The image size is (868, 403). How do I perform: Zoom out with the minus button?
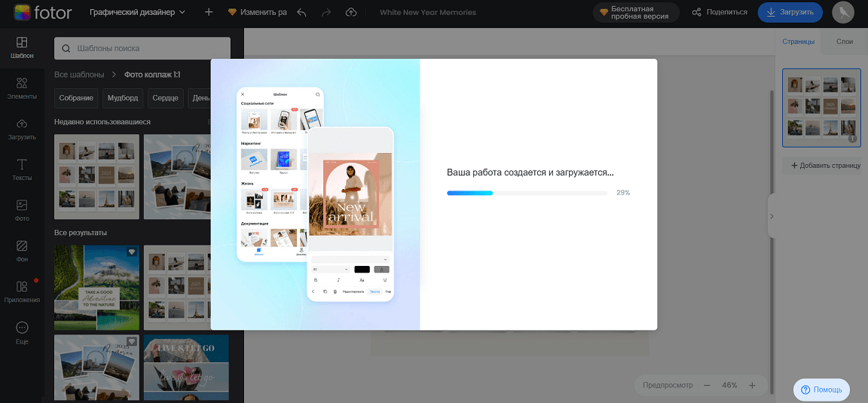(707, 385)
